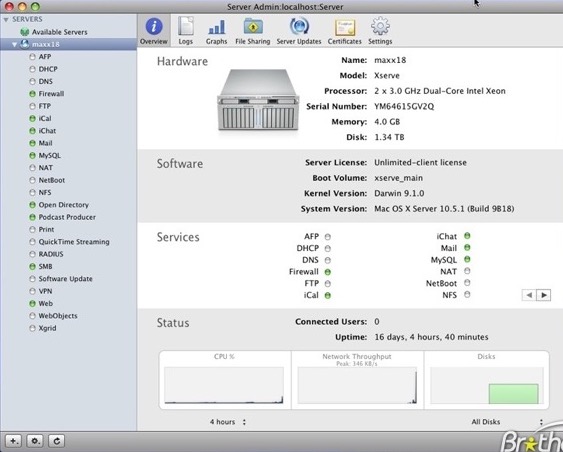Open the gear action menu at bottom
This screenshot has width=563, height=452.
click(x=35, y=441)
